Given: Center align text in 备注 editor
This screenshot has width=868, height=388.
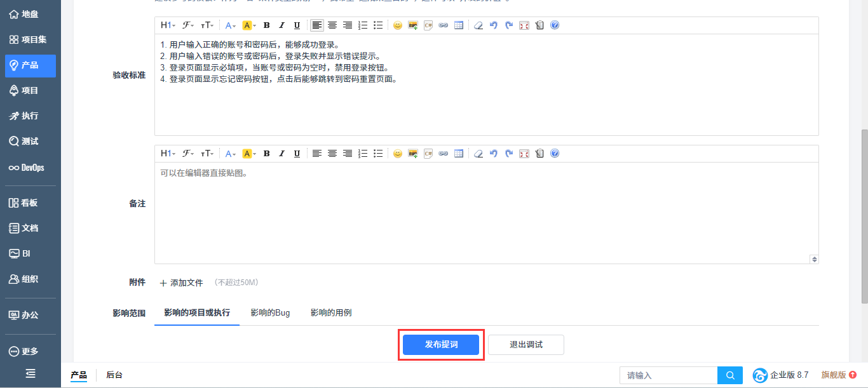Looking at the screenshot, I should pos(332,154).
